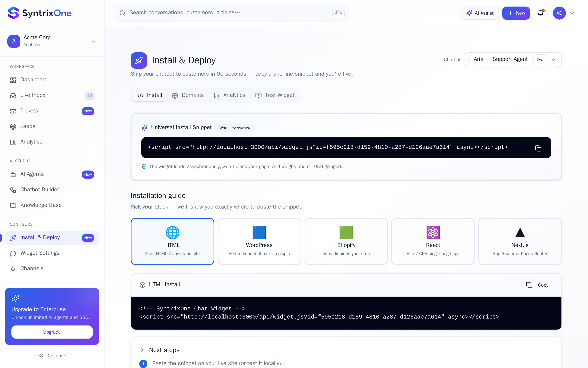Open the Aria Support Agent chatbot dropdown
This screenshot has width=588, height=368.
(513, 60)
